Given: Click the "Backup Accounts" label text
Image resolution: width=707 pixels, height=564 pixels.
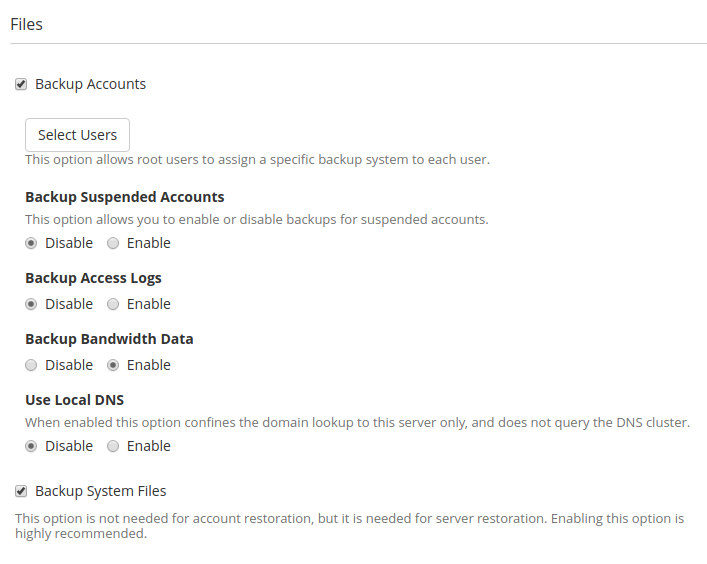Looking at the screenshot, I should pos(90,84).
